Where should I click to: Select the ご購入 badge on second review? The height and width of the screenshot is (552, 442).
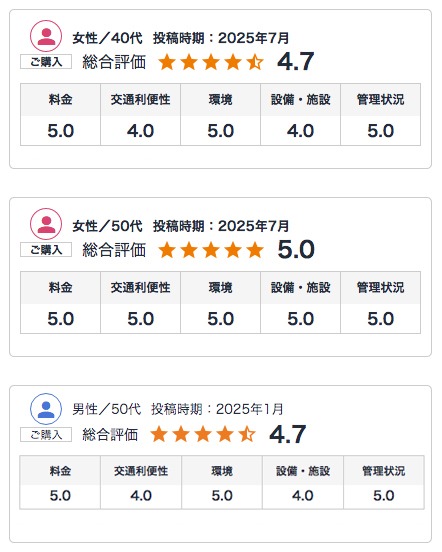[46, 250]
